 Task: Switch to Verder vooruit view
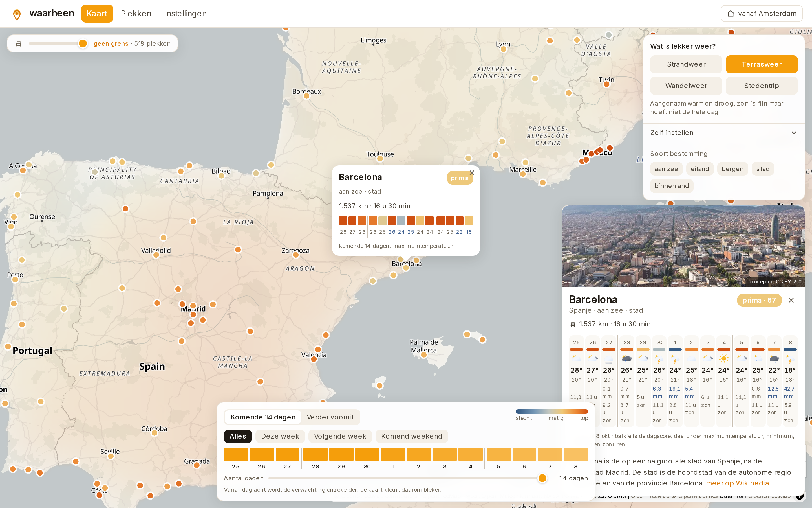[330, 417]
